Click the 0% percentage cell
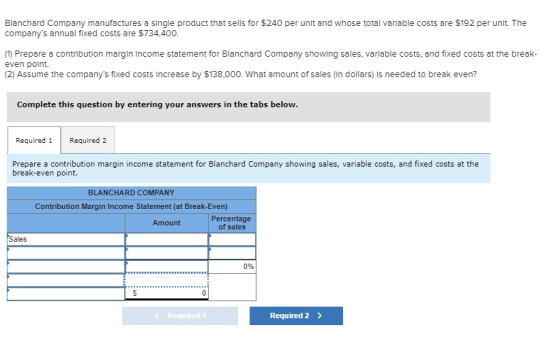 tap(232, 266)
